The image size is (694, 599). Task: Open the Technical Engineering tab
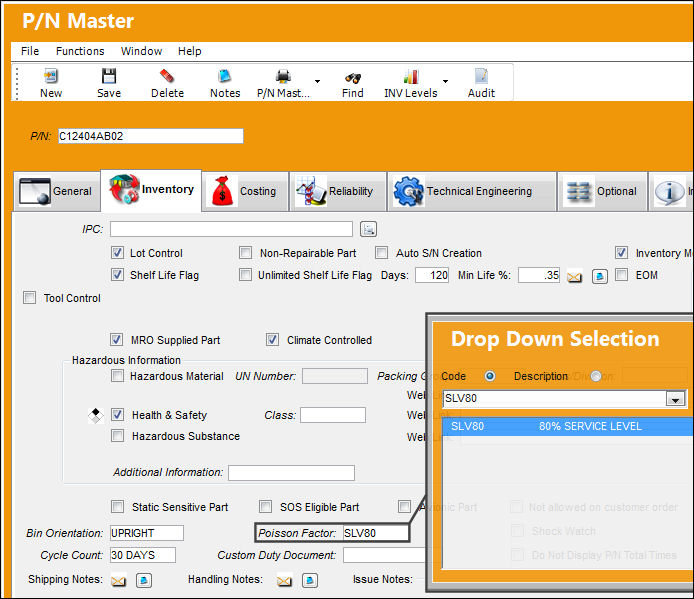coord(472,191)
